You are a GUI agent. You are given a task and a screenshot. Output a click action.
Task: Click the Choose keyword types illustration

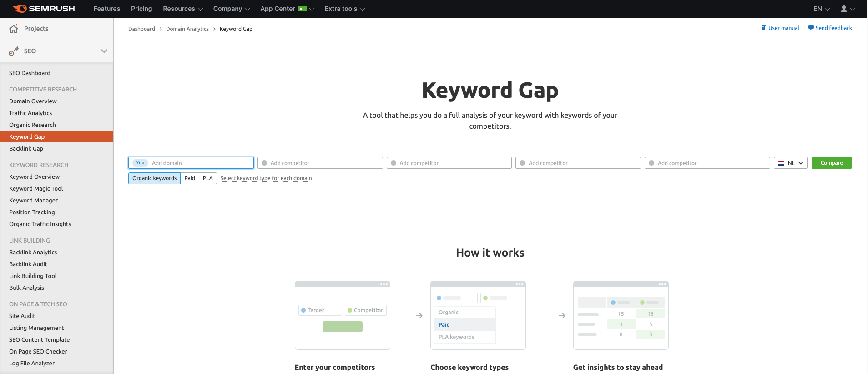point(478,315)
